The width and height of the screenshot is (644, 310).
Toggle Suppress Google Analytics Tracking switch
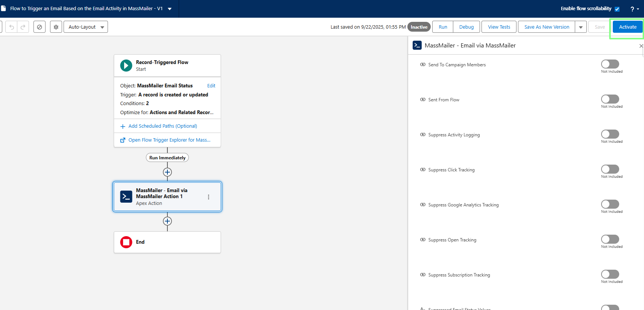pos(610,204)
